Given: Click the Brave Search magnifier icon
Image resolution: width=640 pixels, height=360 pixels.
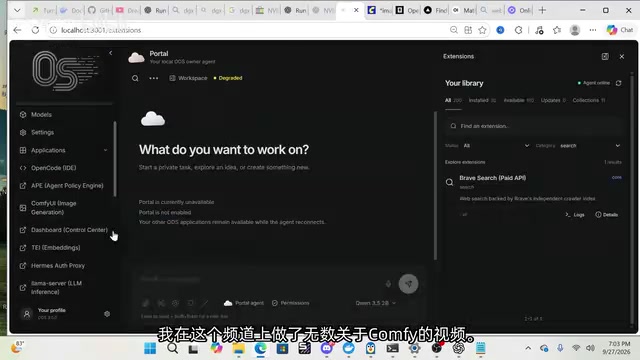Looking at the screenshot, I should pos(449,182).
